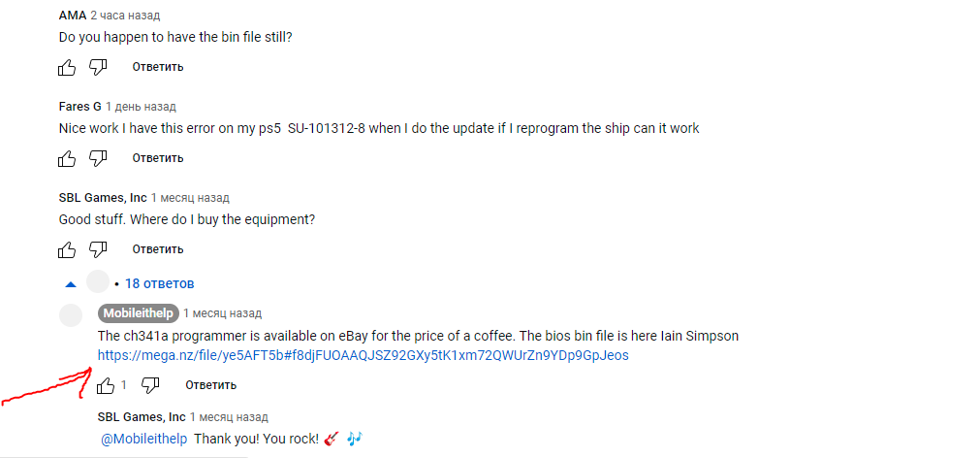This screenshot has height=458, width=980.
Task: Dislike Fares G's comment
Action: [x=98, y=158]
